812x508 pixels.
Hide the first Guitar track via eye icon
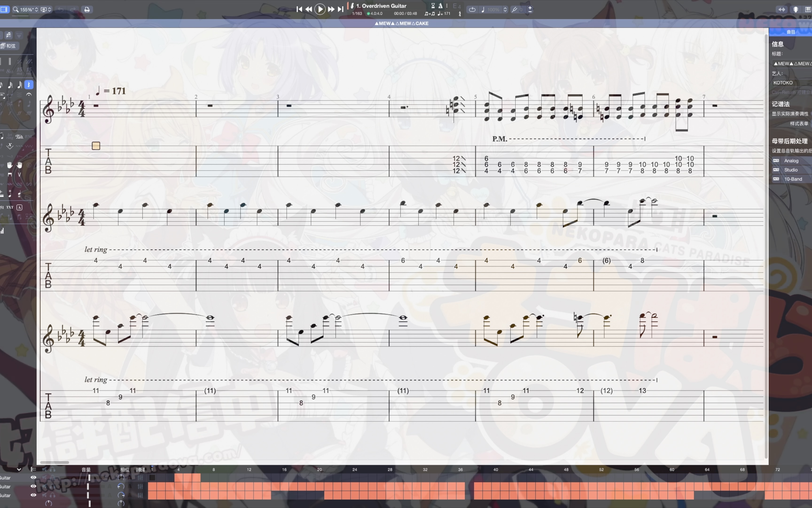pos(33,477)
